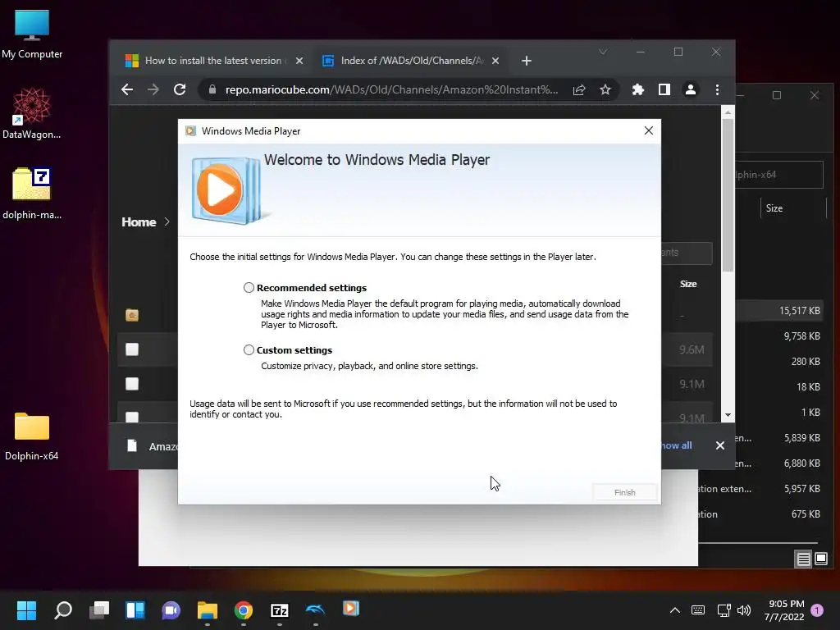Image resolution: width=840 pixels, height=630 pixels.
Task: Click Show all downloads link
Action: (x=677, y=445)
